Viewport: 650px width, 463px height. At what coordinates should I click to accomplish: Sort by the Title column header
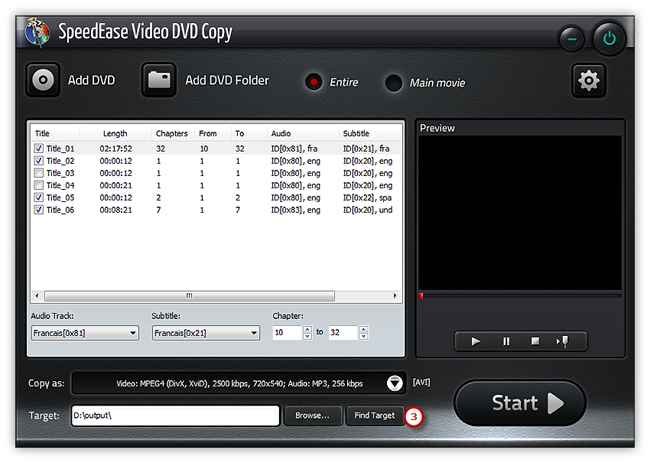pyautogui.click(x=55, y=133)
